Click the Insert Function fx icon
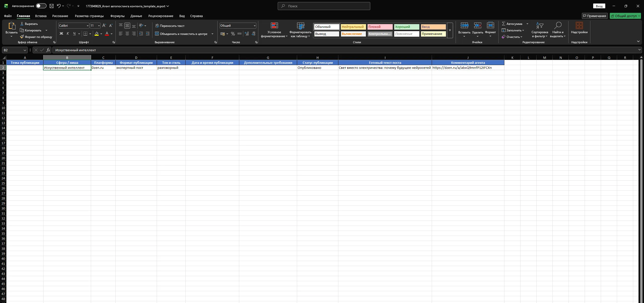Viewport: 644px width, 303px height. tap(48, 50)
